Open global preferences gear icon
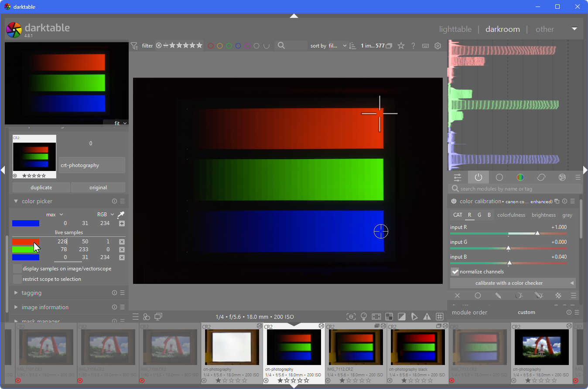 point(438,46)
